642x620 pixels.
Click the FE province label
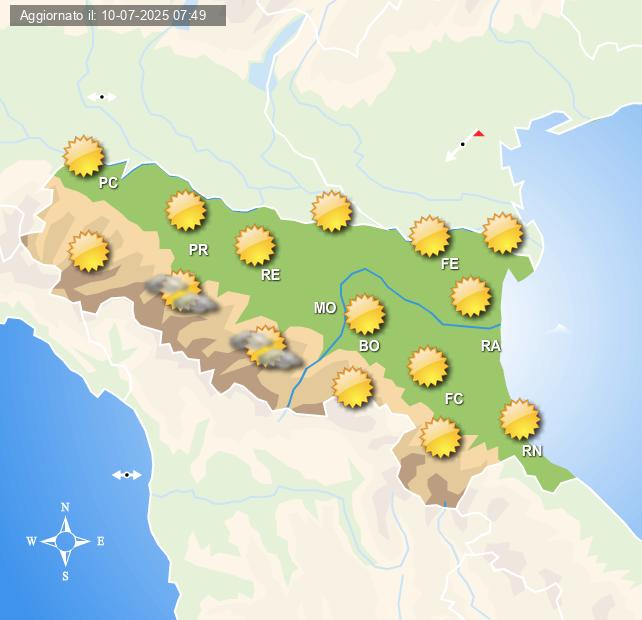coord(450,264)
